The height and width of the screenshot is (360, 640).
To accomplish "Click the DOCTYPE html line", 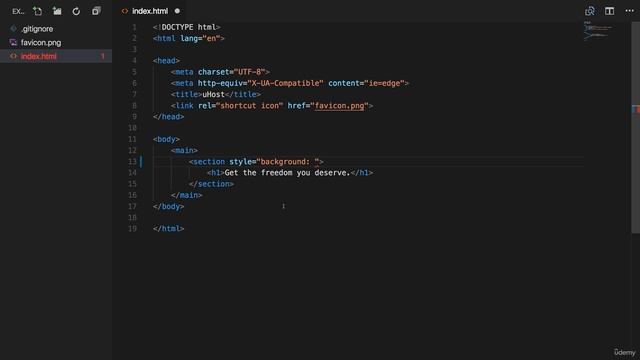I will (x=187, y=27).
